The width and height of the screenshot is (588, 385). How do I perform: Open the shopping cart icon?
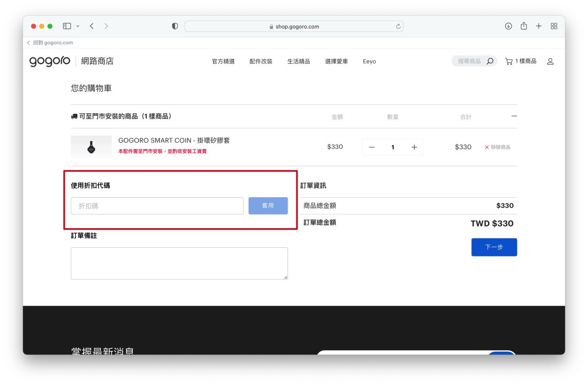point(509,61)
